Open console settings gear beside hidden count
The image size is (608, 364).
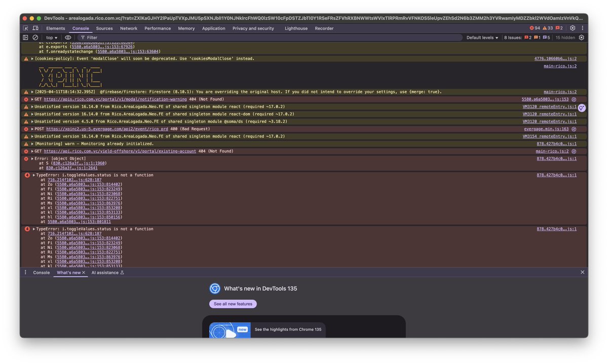(x=582, y=37)
